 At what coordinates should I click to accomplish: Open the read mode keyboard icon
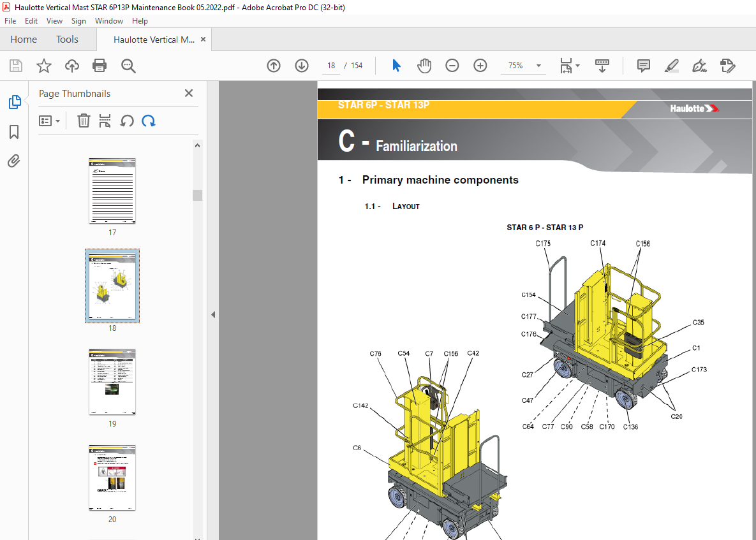click(602, 66)
